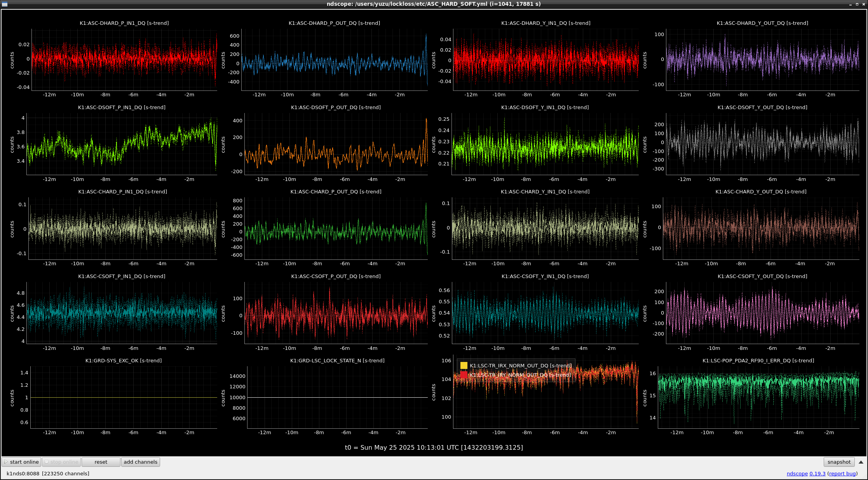This screenshot has height=480, width=868.
Task: Click the K1:ASC-CSOFT_P_IN1_DQ plot title
Action: click(x=122, y=277)
